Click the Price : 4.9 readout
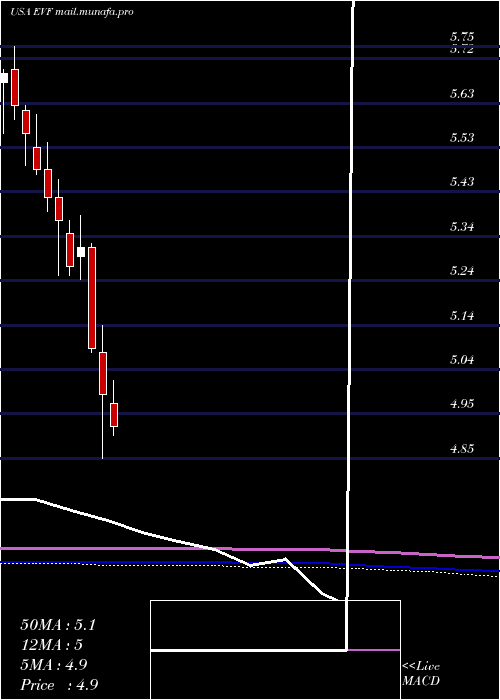This screenshot has height=700, width=500. click(x=59, y=684)
